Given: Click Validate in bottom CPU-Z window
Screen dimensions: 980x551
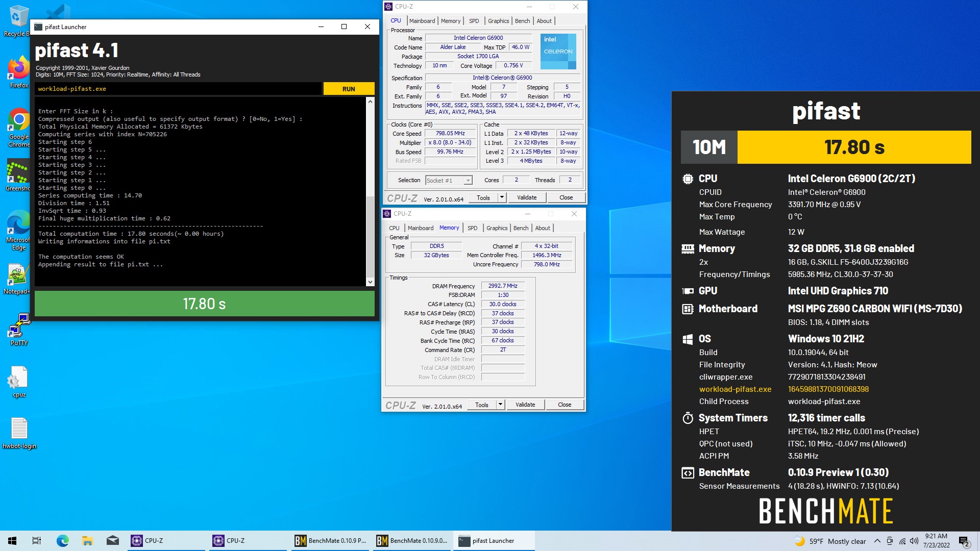Looking at the screenshot, I should [525, 405].
